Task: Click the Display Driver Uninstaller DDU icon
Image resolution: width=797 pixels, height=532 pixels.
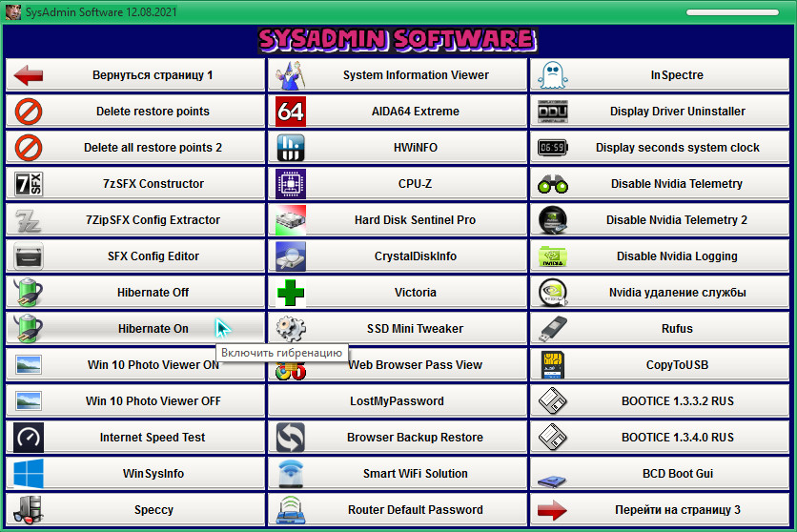Action: pos(552,112)
